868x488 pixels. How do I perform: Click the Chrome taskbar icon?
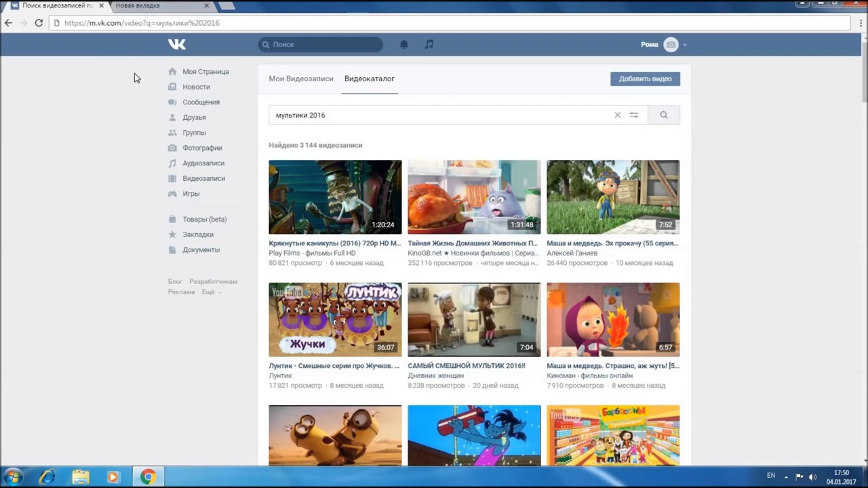click(147, 477)
